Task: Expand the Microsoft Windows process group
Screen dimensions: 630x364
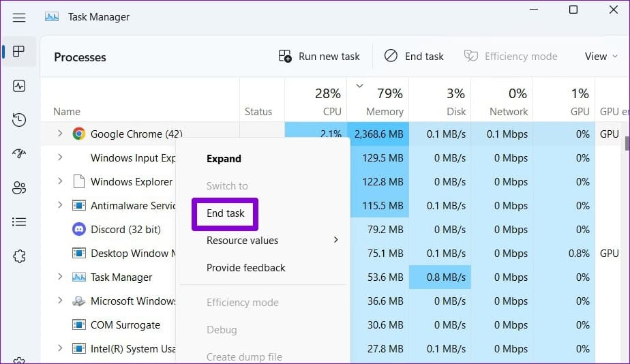Action: 60,300
